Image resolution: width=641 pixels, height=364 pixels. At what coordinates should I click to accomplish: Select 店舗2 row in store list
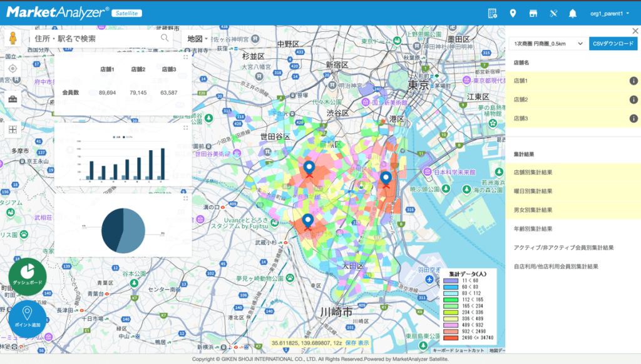(573, 99)
